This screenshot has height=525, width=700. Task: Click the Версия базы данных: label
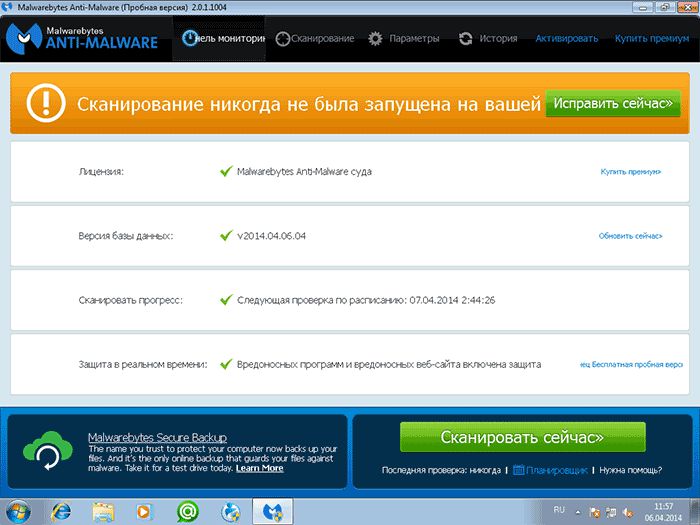(125, 236)
